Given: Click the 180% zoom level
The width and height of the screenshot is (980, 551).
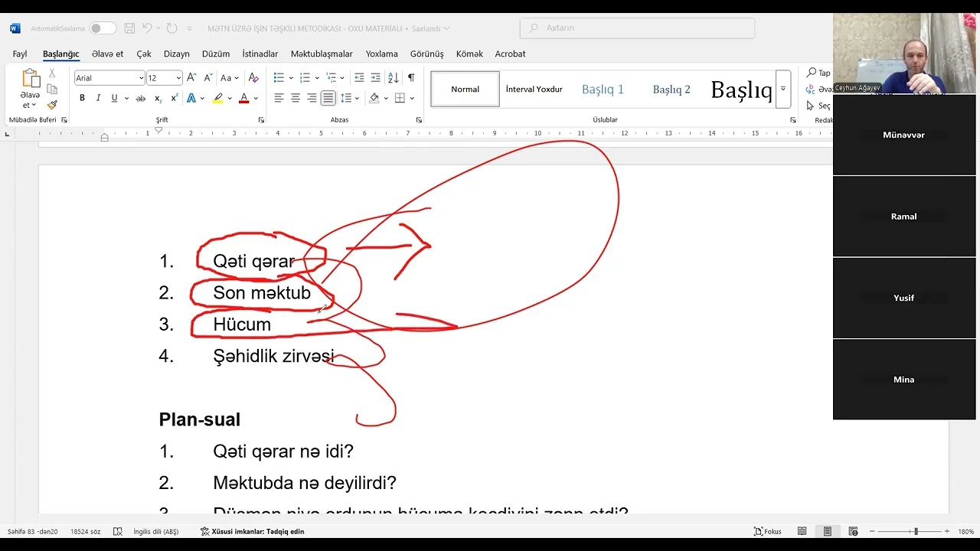Looking at the screenshot, I should 965,531.
